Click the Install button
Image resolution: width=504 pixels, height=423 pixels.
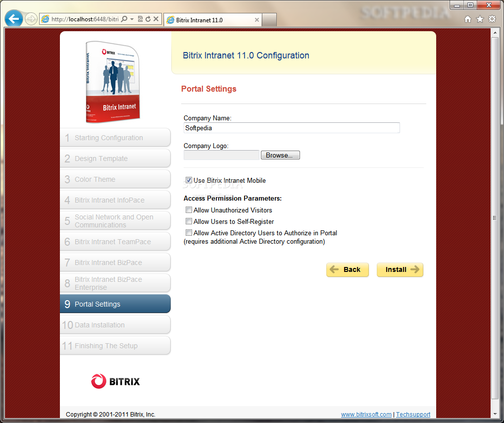coord(400,269)
